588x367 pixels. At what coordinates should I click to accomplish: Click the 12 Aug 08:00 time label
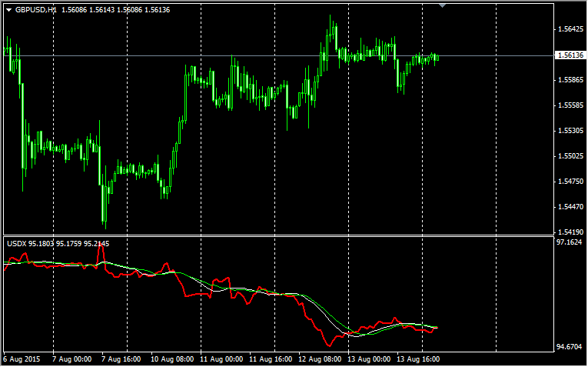[320, 359]
